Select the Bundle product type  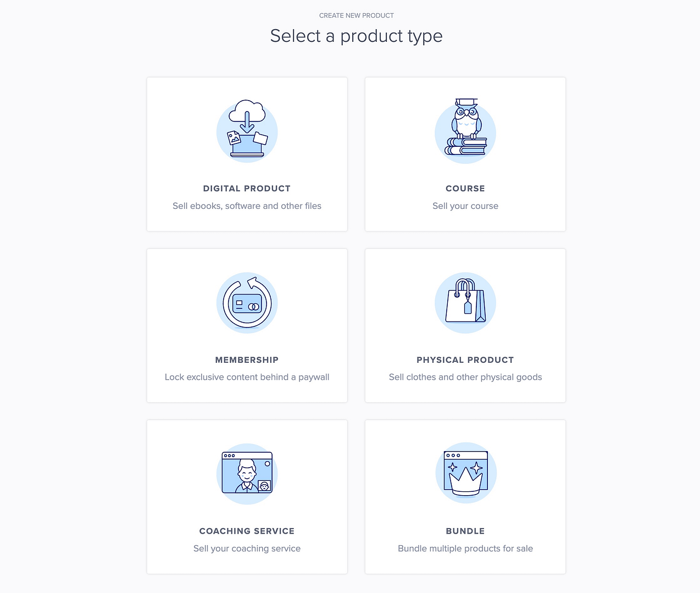click(x=465, y=496)
